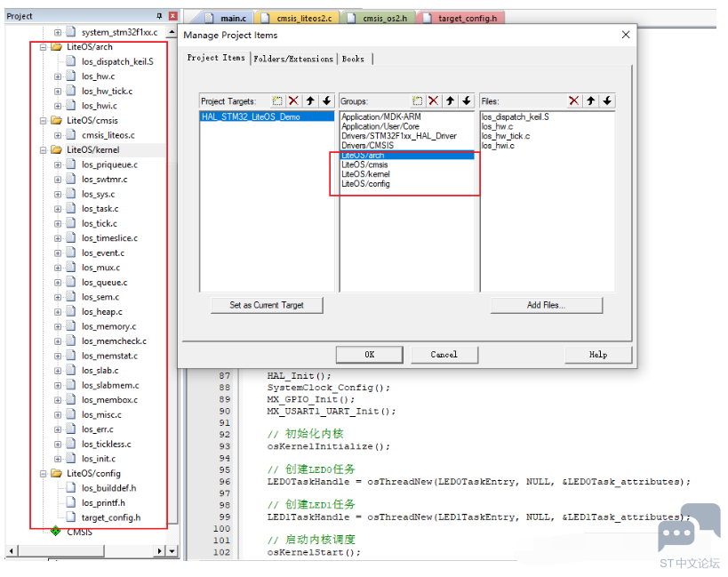Move project target down arrow
Viewport: 728px width, 577px height.
[327, 100]
